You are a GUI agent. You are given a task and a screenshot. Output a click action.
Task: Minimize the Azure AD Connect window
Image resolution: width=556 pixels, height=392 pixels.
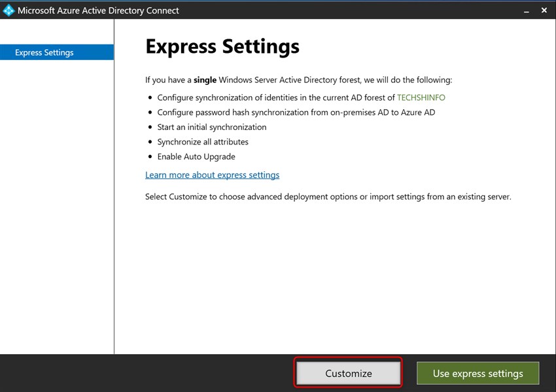coord(526,10)
